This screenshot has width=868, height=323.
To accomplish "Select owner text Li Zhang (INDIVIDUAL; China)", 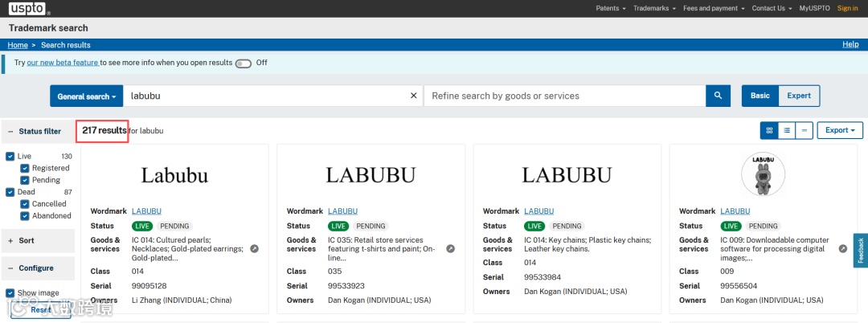I will pos(182,301).
